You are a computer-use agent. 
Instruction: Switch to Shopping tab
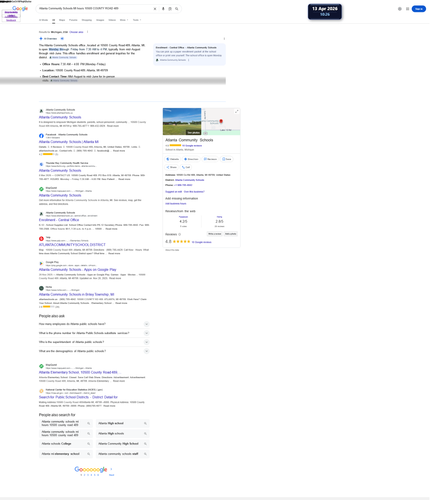87,20
